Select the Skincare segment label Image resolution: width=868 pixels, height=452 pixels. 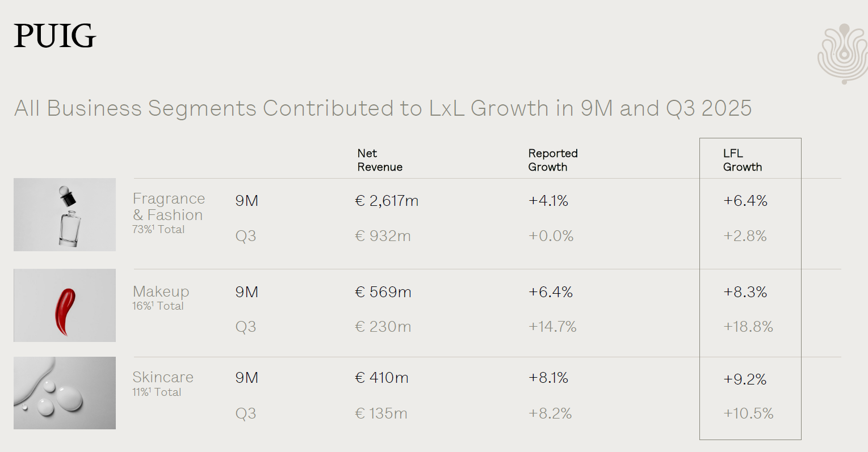tap(163, 377)
